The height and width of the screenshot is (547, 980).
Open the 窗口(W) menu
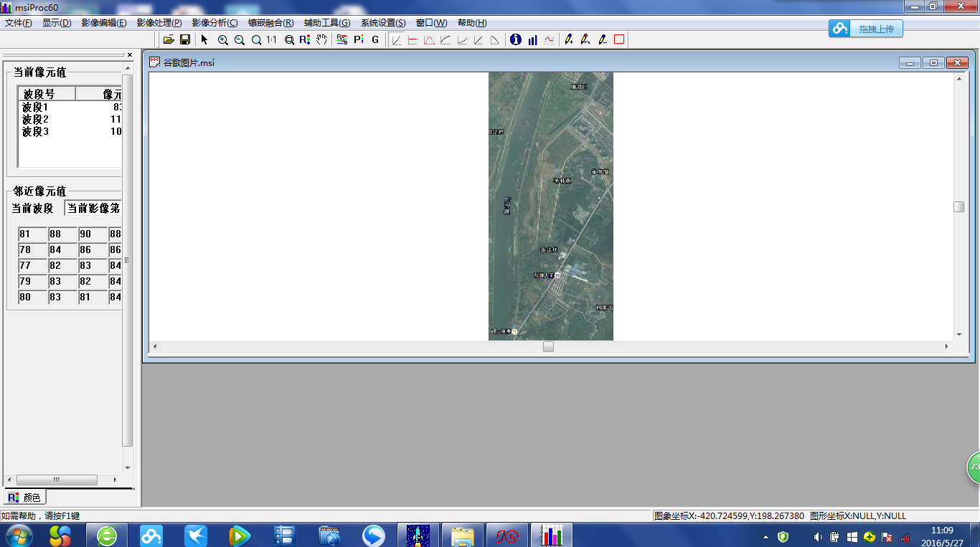431,23
